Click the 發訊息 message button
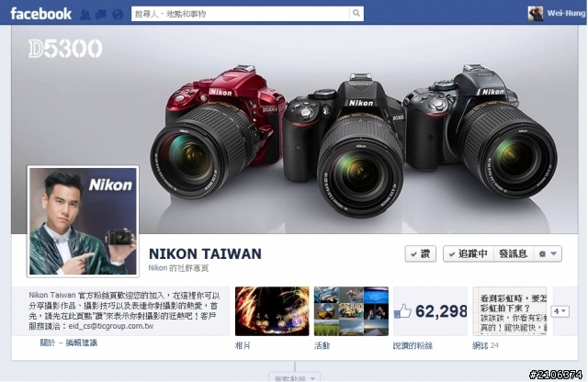The image size is (588, 382). click(514, 253)
